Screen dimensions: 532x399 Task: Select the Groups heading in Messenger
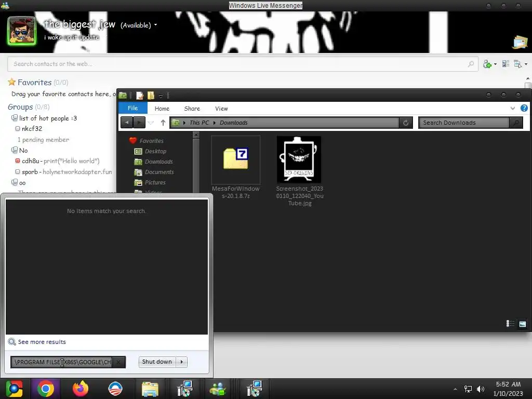click(20, 107)
